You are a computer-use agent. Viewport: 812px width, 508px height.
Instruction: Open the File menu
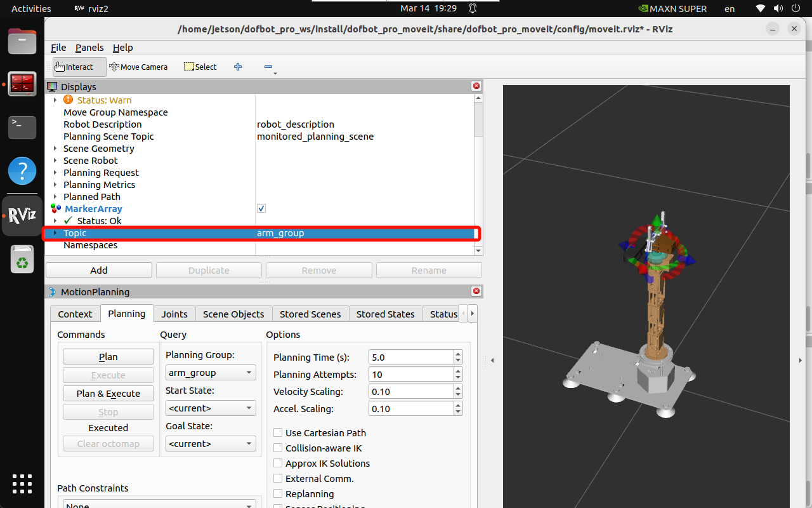click(x=58, y=48)
